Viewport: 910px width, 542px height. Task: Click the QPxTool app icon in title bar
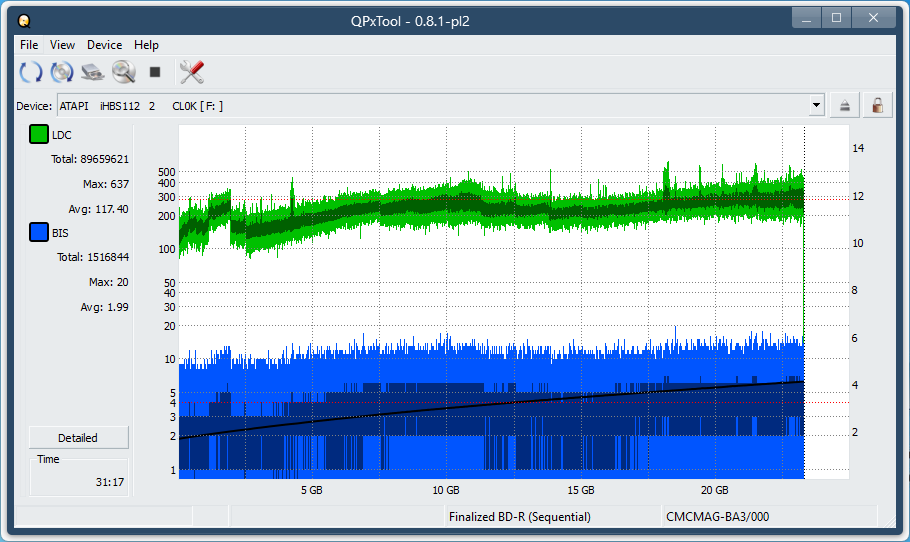click(x=24, y=21)
